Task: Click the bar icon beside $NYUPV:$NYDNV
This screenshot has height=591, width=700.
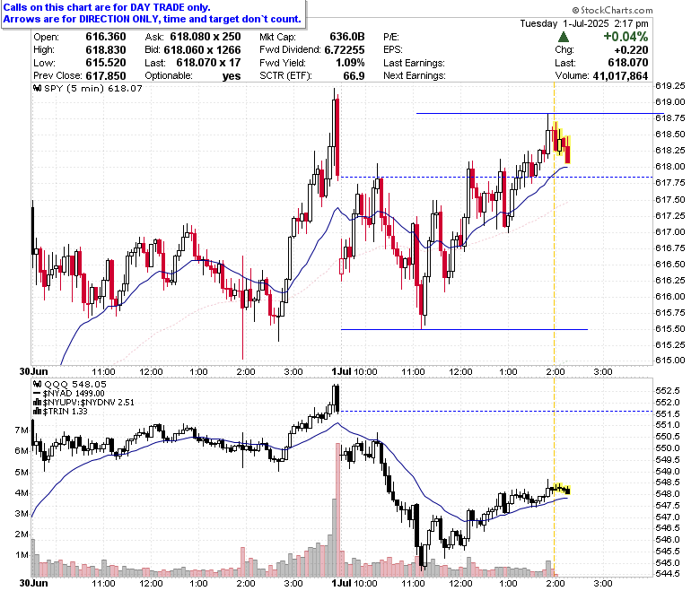Action: pyautogui.click(x=38, y=403)
